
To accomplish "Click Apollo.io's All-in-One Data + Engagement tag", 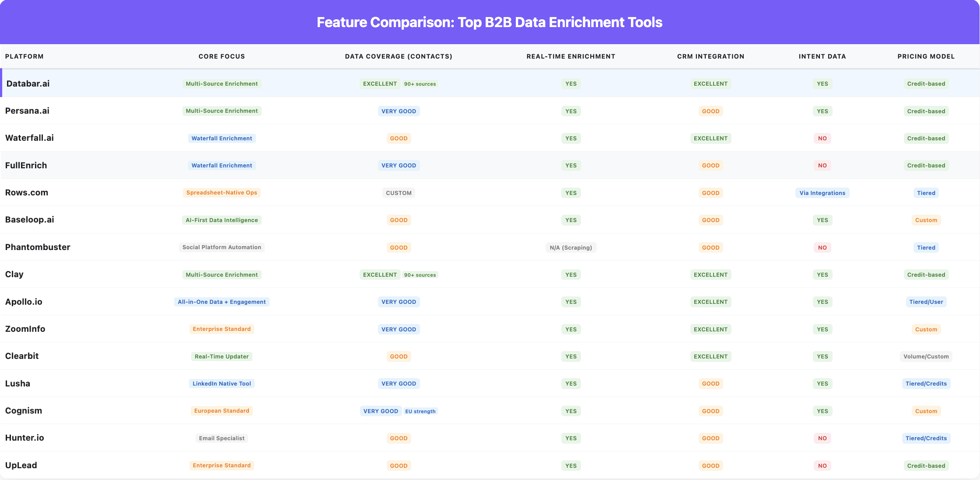I will 222,302.
